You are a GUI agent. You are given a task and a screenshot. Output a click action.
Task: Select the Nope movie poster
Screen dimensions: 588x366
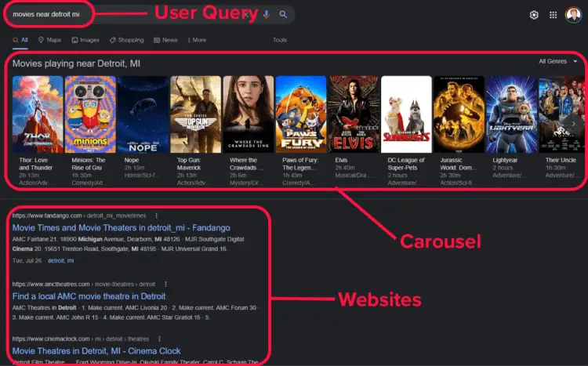143,114
